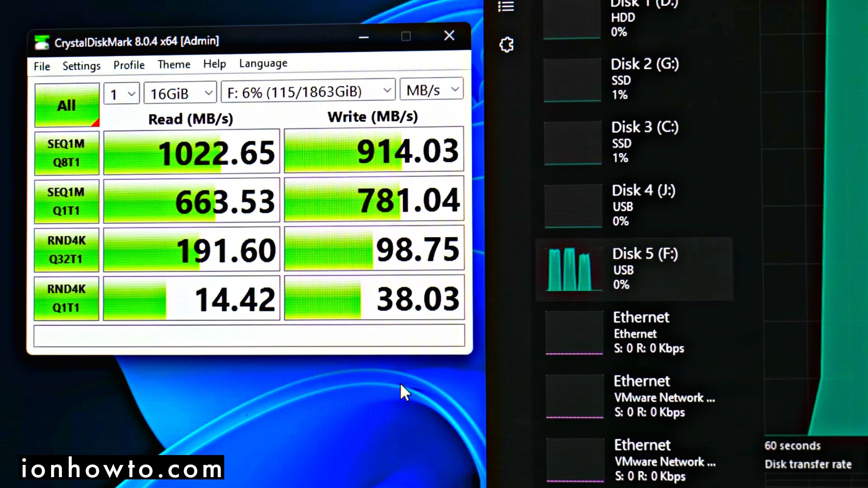This screenshot has width=868, height=488.
Task: Click the 14.42 random read result
Action: (x=192, y=299)
